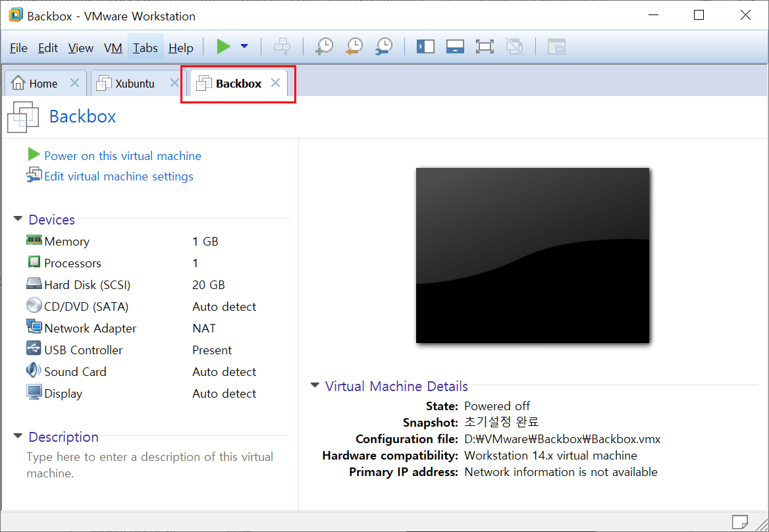Click the Present value for USB Controller
769x532 pixels.
[x=212, y=350]
